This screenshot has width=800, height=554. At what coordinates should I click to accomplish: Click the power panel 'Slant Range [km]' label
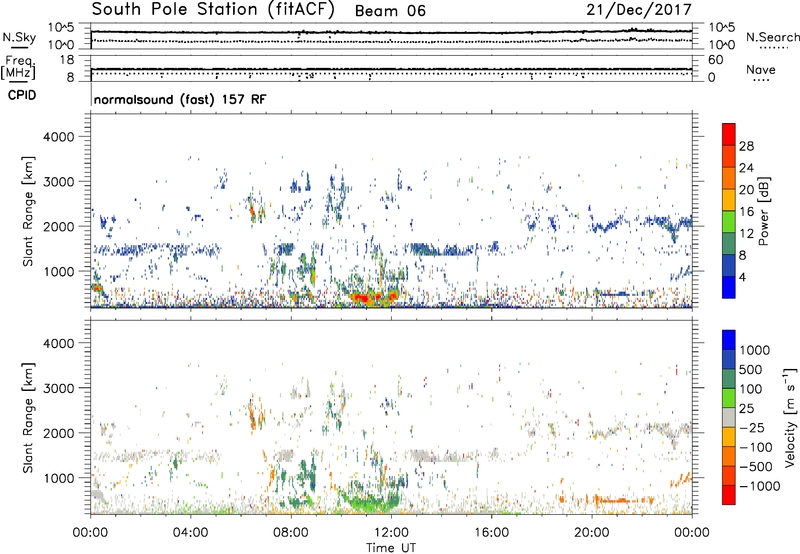pyautogui.click(x=28, y=211)
